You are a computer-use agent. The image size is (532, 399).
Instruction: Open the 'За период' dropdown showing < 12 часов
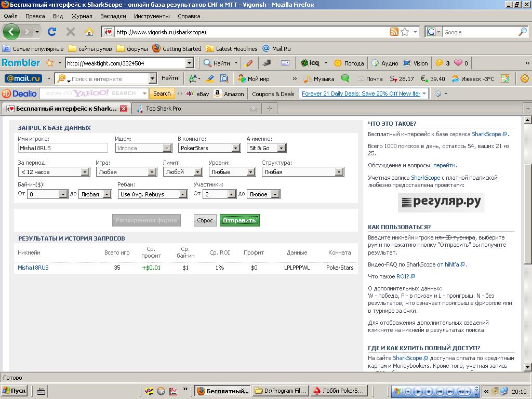[x=85, y=172]
